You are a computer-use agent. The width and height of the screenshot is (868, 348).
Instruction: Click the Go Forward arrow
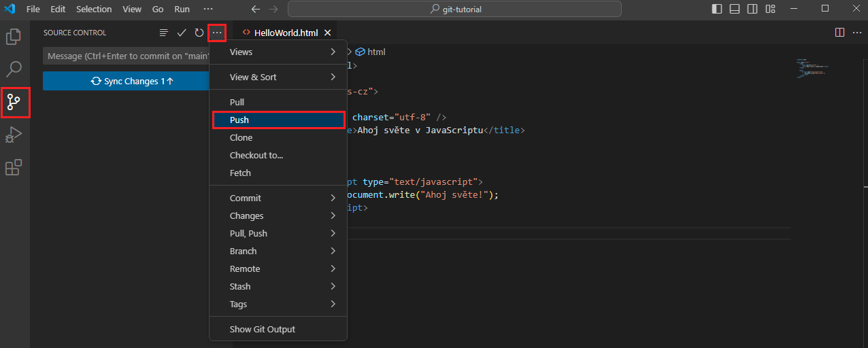tap(273, 9)
